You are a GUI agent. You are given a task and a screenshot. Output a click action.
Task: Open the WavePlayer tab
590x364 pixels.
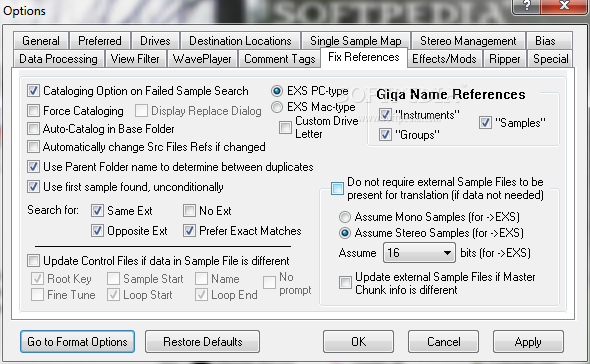coord(202,59)
